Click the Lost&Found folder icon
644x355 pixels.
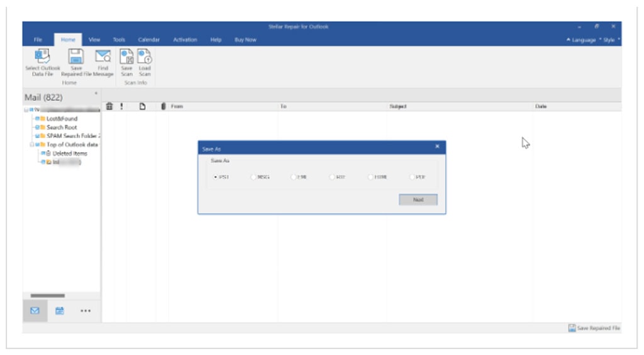click(43, 119)
